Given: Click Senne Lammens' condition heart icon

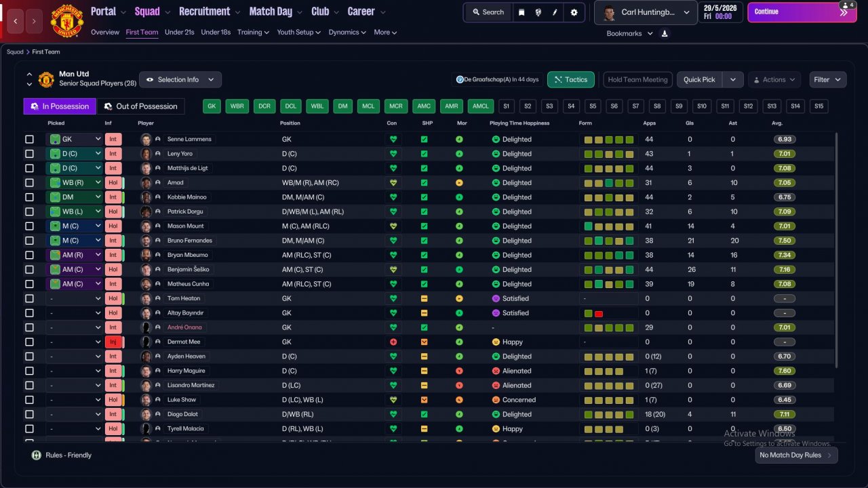Looking at the screenshot, I should tap(393, 140).
